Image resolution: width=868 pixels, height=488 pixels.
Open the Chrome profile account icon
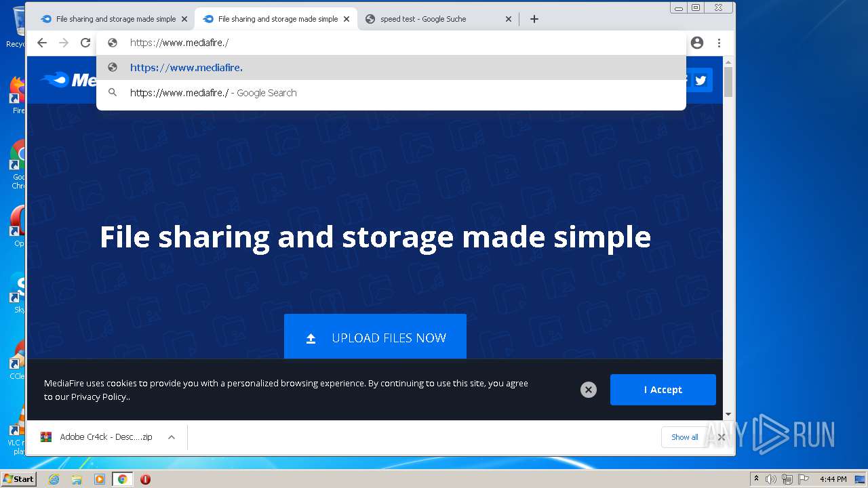tap(697, 43)
